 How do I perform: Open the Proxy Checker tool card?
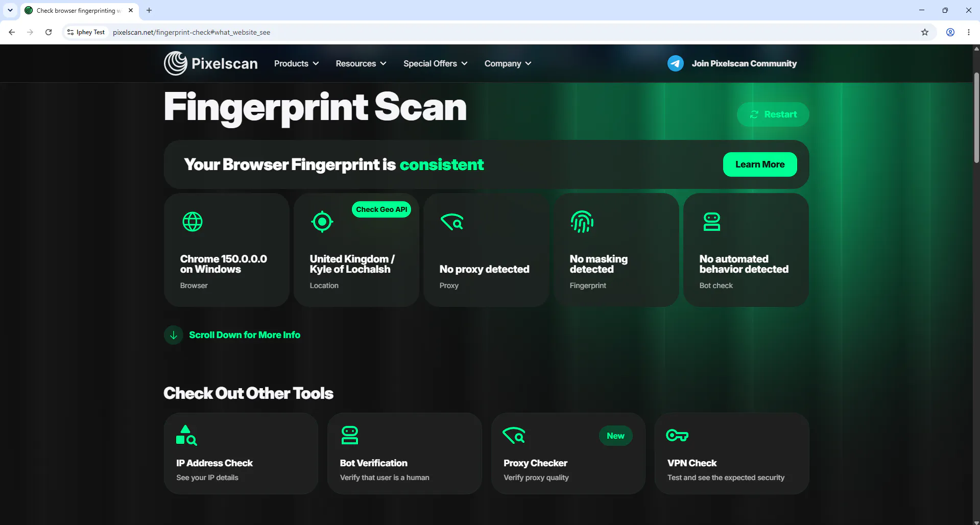point(568,454)
